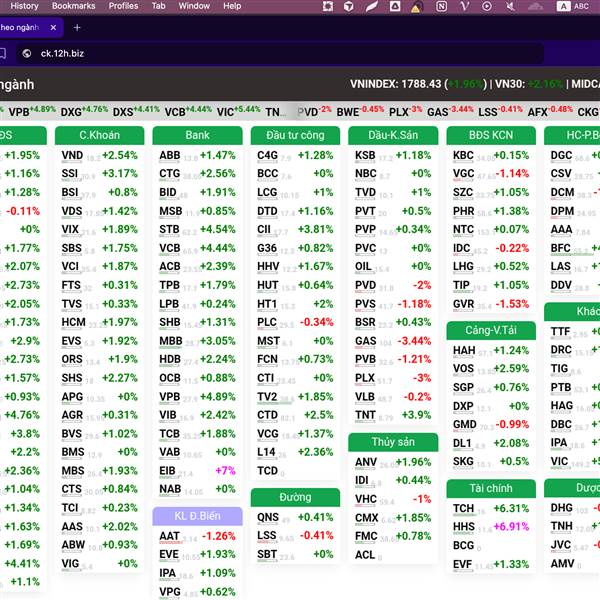Click stock symbol GVR showing -1.53%

[x=463, y=304]
